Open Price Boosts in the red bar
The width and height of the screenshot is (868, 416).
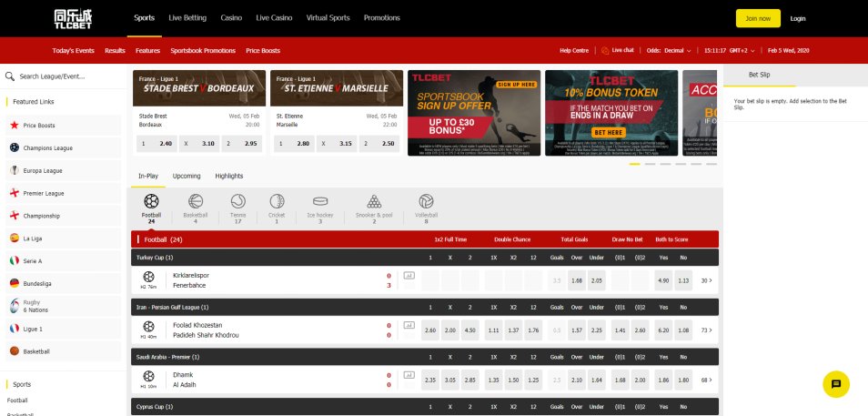pos(263,50)
